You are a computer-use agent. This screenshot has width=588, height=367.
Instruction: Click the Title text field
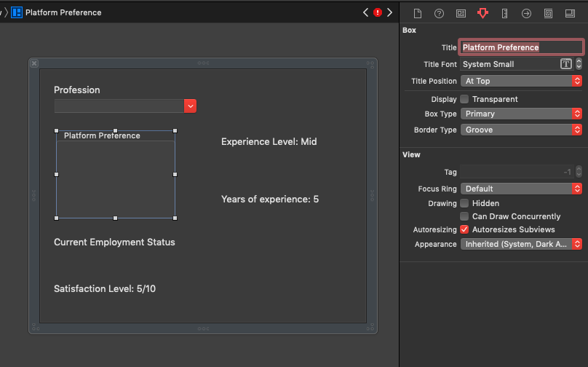point(521,47)
